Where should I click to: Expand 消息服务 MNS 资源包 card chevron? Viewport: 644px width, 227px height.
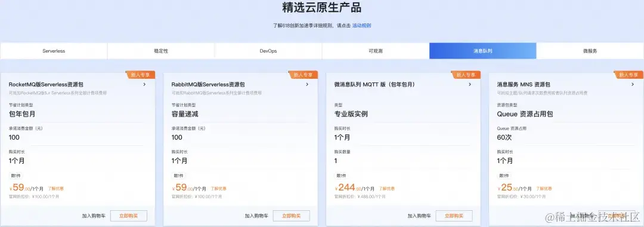[x=633, y=84]
